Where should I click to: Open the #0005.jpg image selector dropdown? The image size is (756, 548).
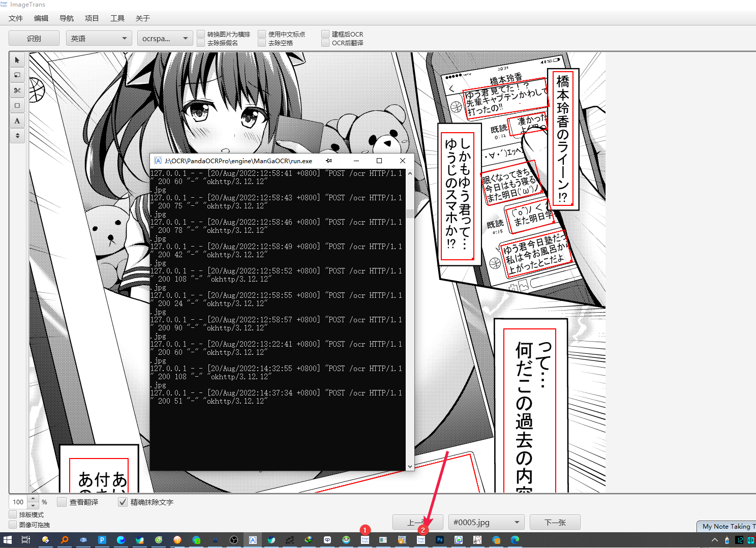click(x=487, y=522)
